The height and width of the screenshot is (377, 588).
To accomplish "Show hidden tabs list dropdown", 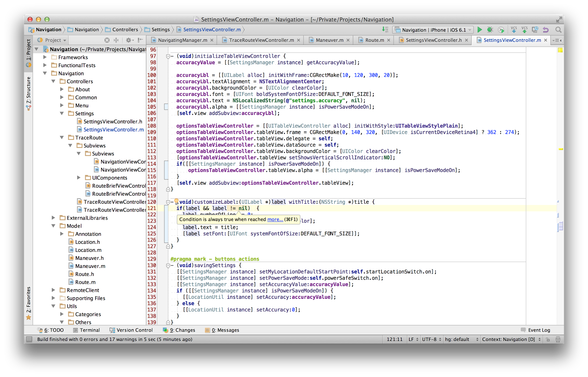I will (557, 40).
